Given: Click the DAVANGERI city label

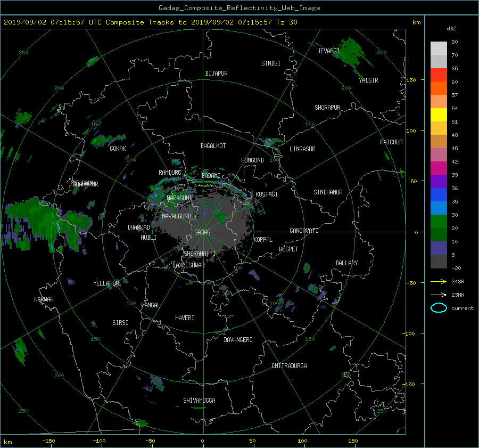Looking at the screenshot, I should point(238,340).
